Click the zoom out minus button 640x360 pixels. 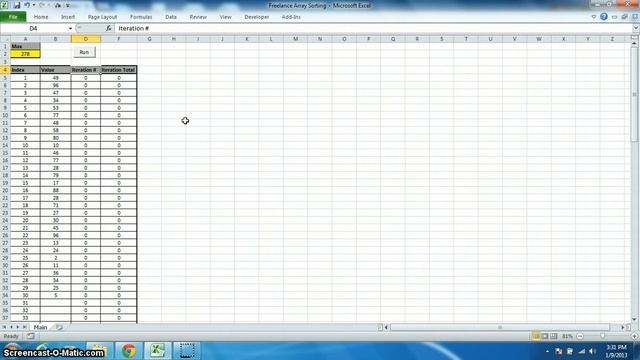click(x=580, y=336)
